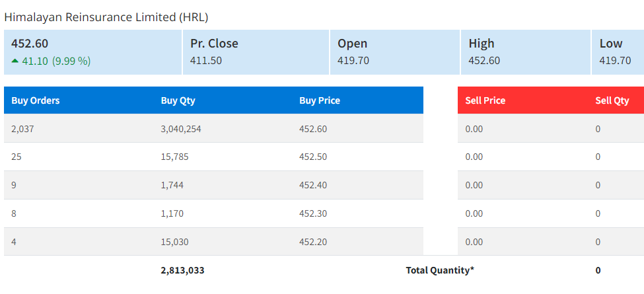Select the buy quantity 3,040,254 cell
Image resolution: width=644 pixels, height=294 pixels.
pos(181,129)
